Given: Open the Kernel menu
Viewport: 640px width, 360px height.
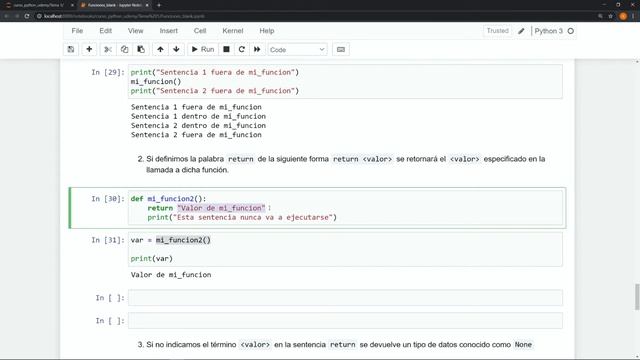Looking at the screenshot, I should pos(233,31).
